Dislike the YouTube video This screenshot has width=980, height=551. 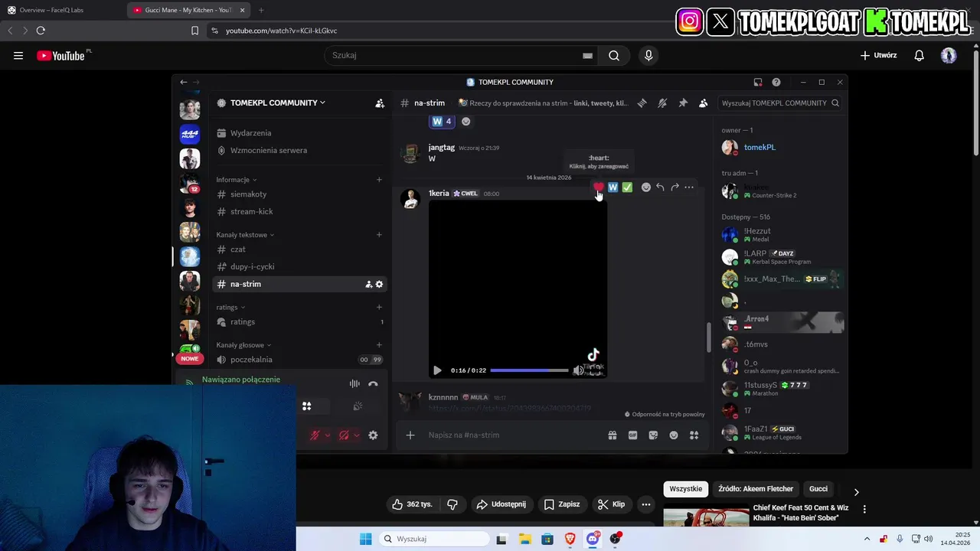[x=452, y=504]
